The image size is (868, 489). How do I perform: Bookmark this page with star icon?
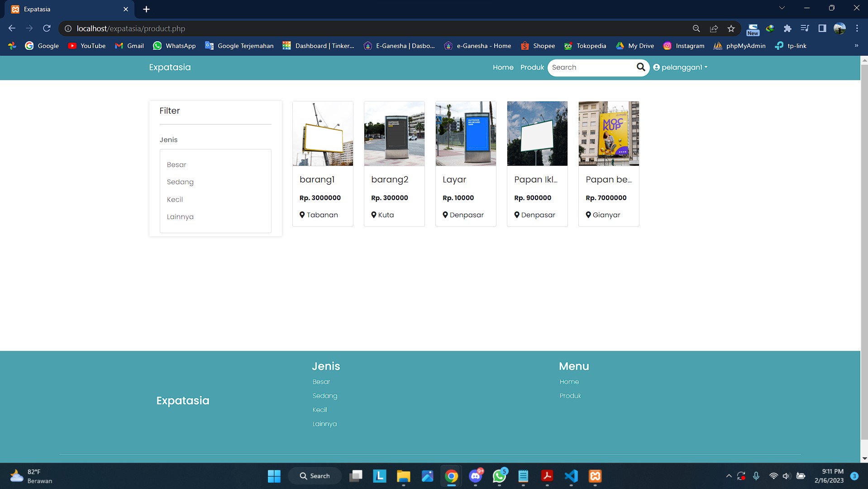(x=731, y=29)
